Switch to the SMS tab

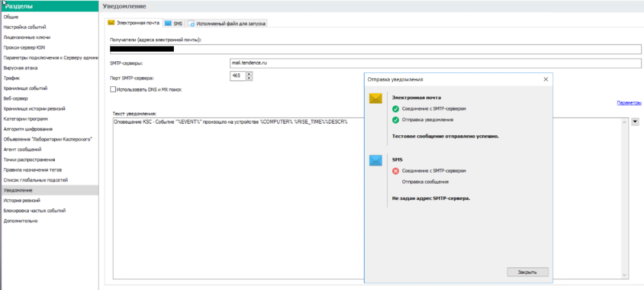pos(173,23)
